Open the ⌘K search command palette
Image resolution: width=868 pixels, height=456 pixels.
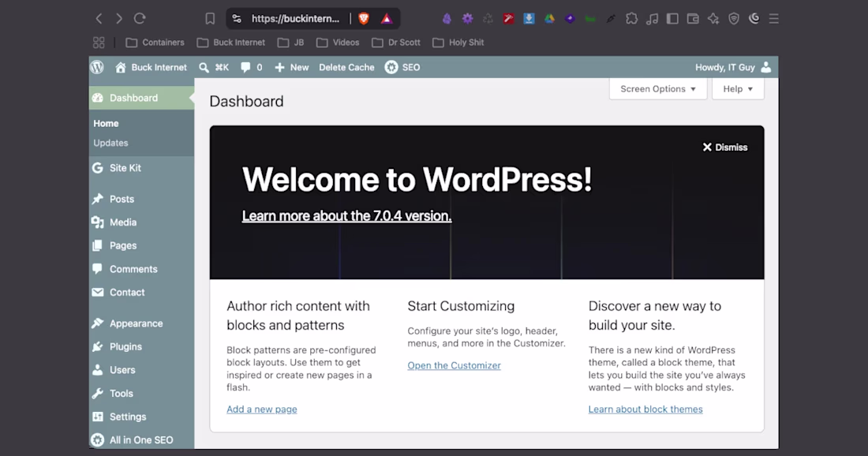tap(214, 68)
